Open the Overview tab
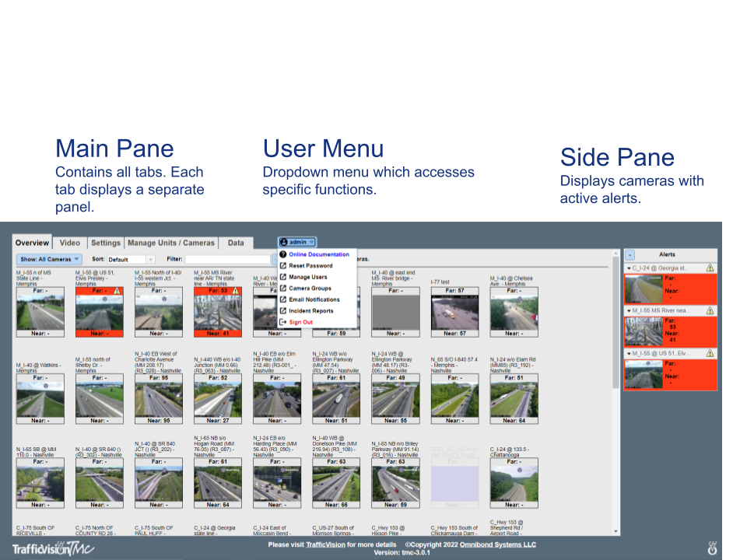 (x=32, y=243)
